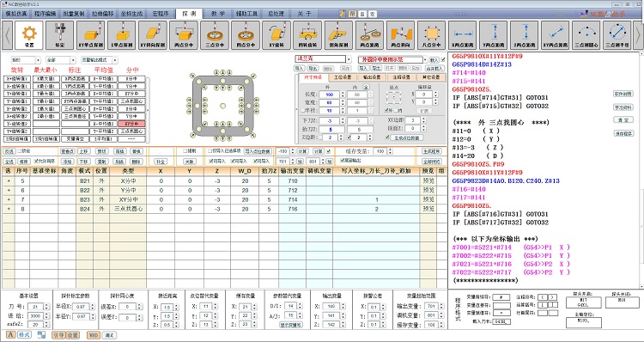644x342 pixels.
Task: Switch to the 宏程序 tab
Action: click(161, 14)
